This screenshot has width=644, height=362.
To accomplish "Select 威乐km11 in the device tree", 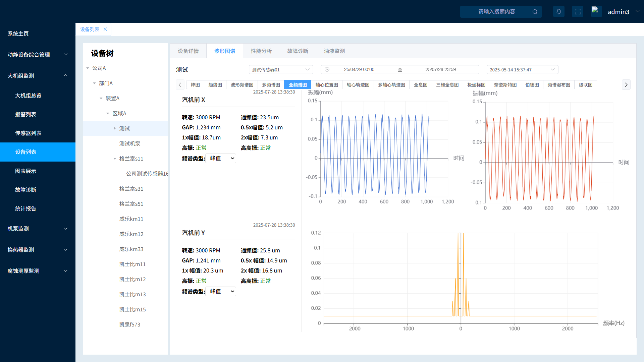I will coord(131,219).
